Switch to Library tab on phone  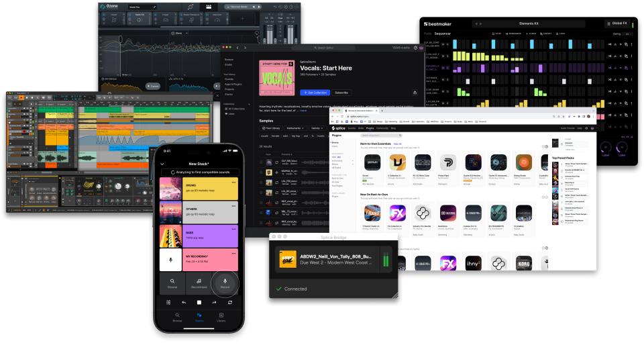[221, 317]
